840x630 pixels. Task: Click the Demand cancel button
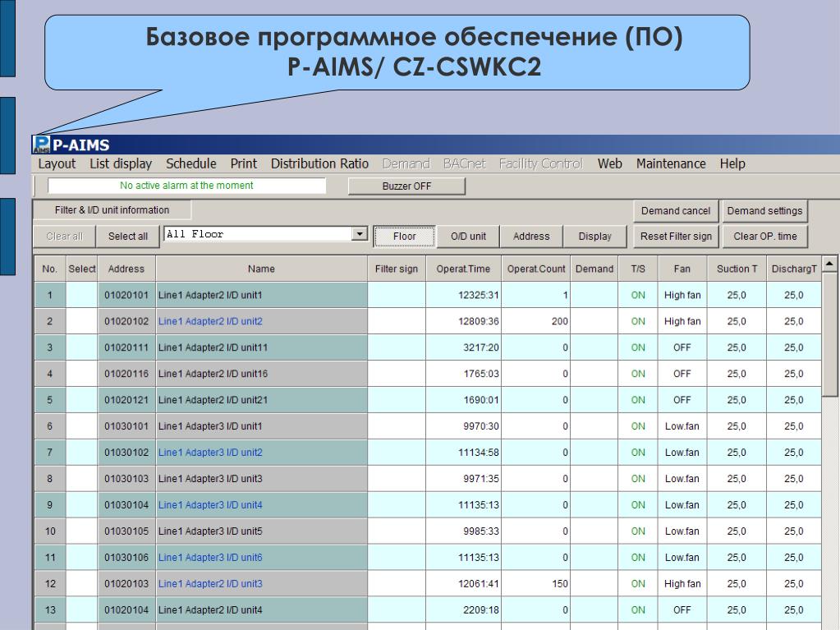pyautogui.click(x=676, y=210)
